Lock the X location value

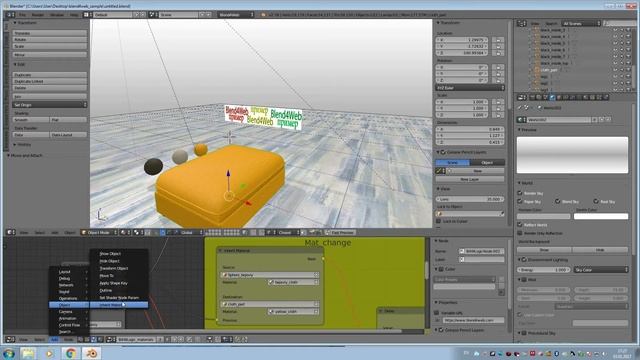pyautogui.click(x=498, y=40)
